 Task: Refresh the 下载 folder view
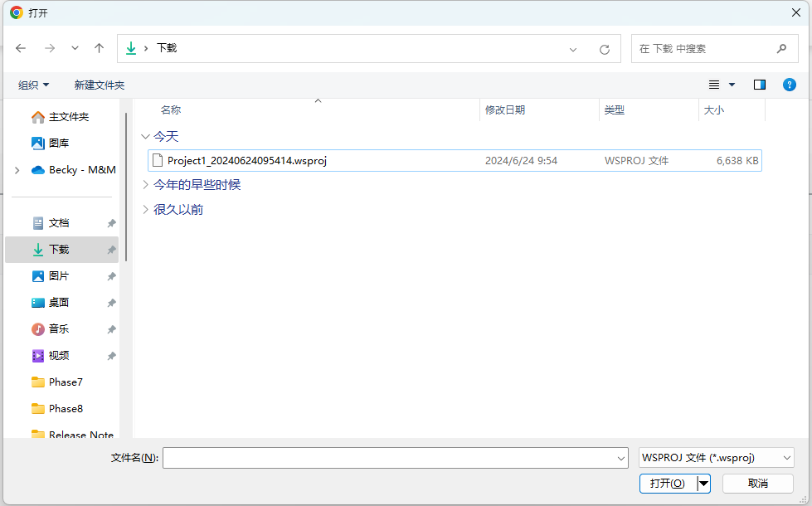[605, 49]
